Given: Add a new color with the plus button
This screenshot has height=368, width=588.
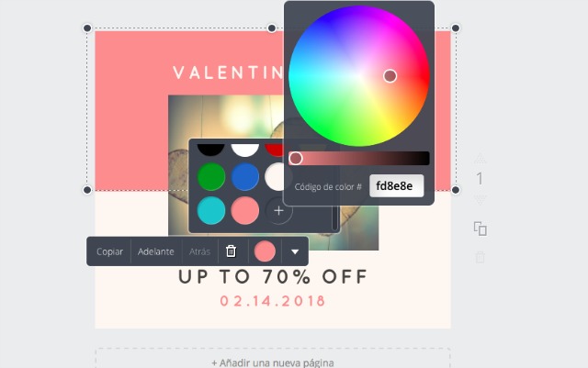Looking at the screenshot, I should (x=278, y=210).
